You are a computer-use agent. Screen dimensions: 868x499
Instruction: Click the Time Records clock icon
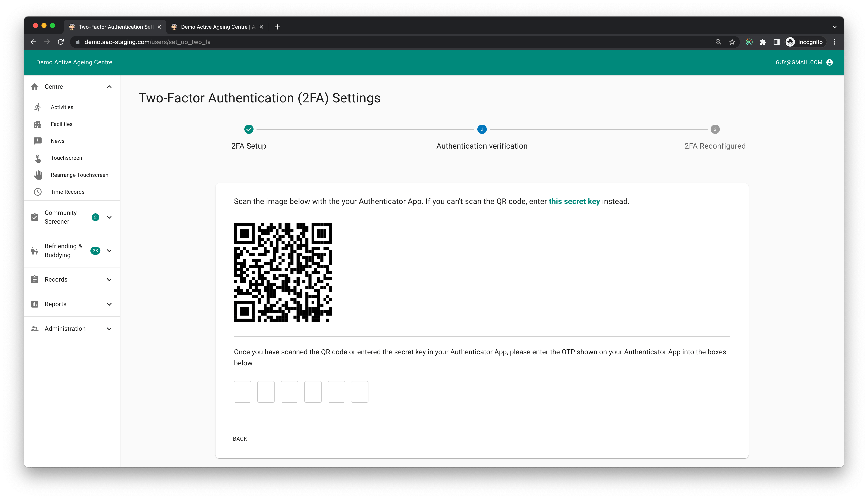coord(38,192)
